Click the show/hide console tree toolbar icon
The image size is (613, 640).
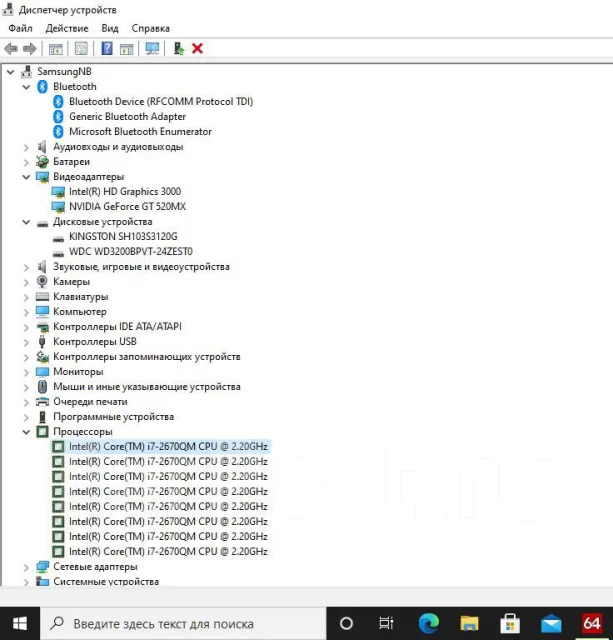(56, 49)
